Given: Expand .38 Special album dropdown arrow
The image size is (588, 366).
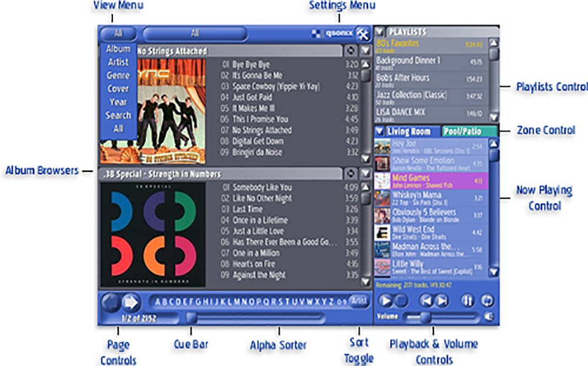Looking at the screenshot, I should click(365, 174).
